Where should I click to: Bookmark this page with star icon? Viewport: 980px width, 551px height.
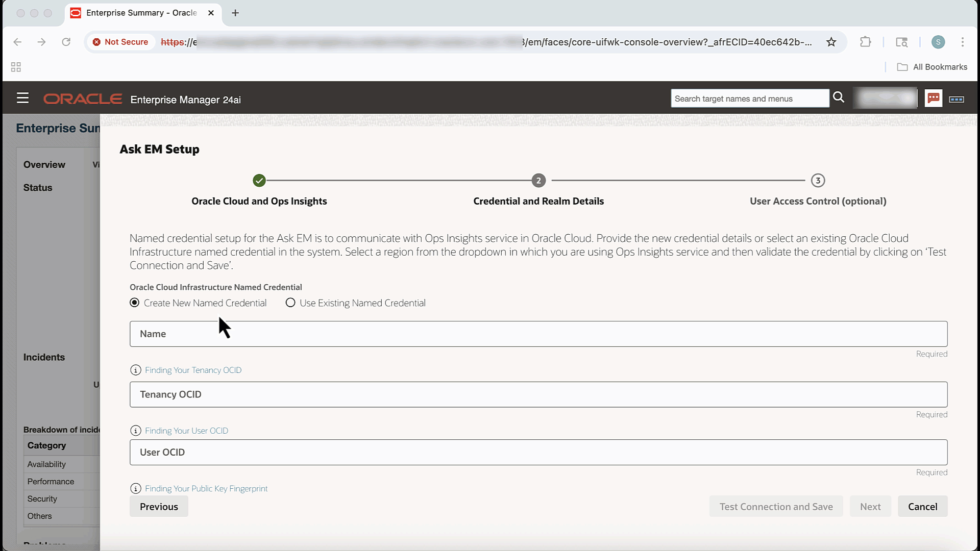coord(831,42)
